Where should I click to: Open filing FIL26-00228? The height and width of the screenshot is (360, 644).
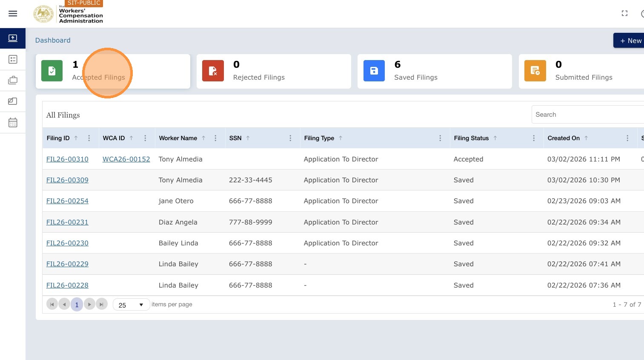click(67, 285)
